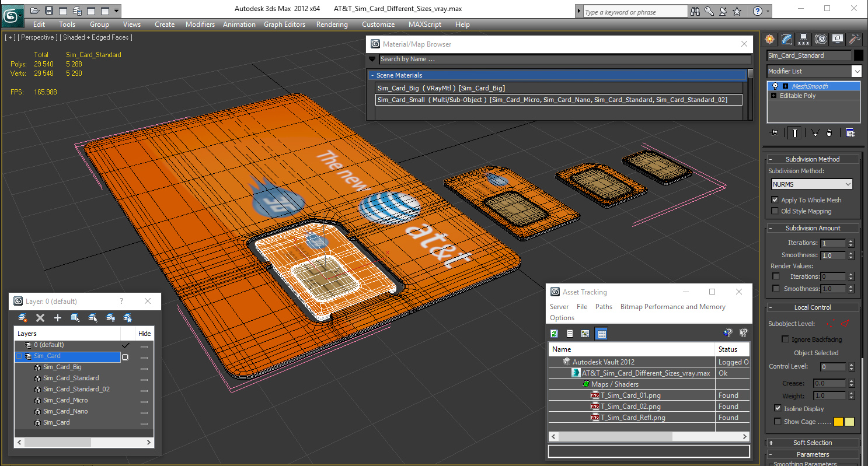This screenshot has height=466, width=868.
Task: Open the Motion command panel tab
Action: click(821, 39)
